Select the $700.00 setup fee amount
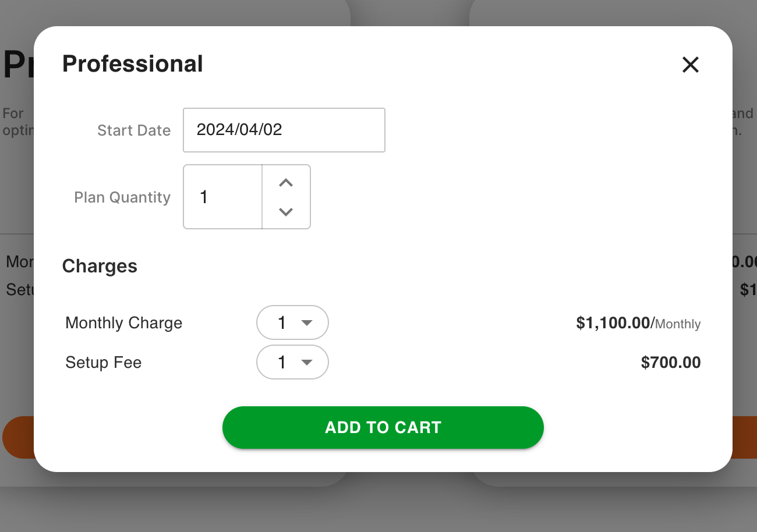The height and width of the screenshot is (532, 757). pos(671,363)
